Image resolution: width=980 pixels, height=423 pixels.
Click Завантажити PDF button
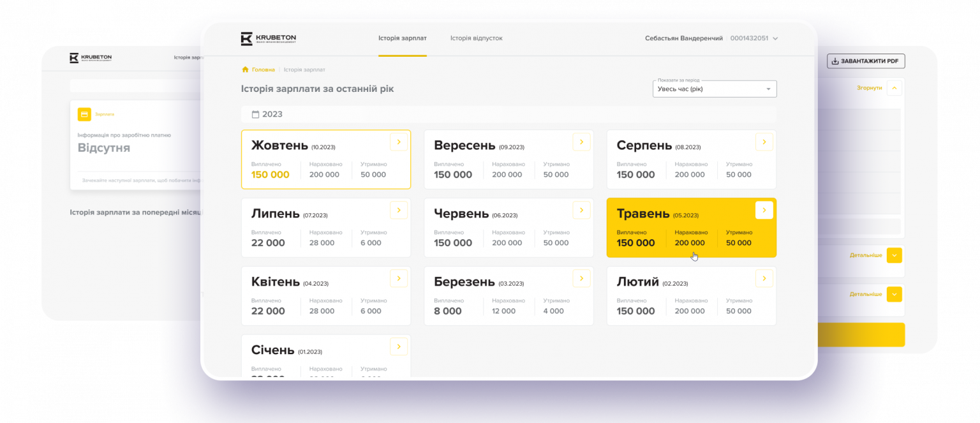[x=865, y=61]
